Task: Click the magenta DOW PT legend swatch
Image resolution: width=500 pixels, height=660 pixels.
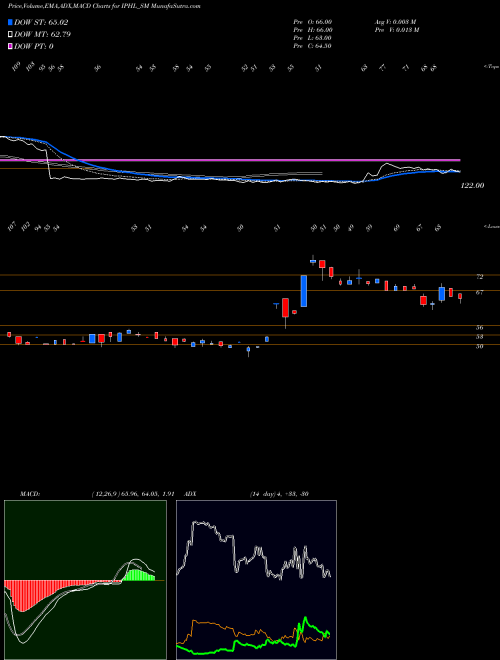Action: (x=10, y=46)
